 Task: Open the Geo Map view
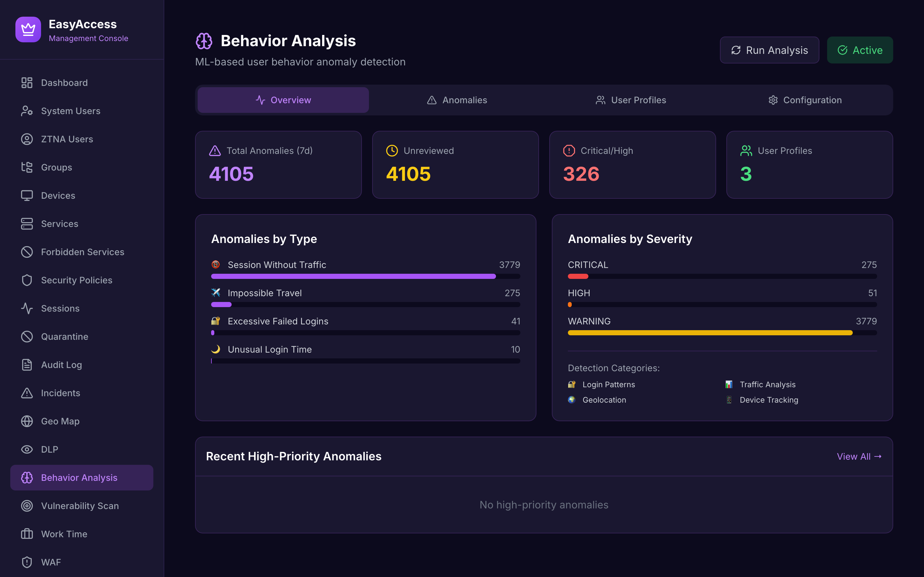click(x=60, y=421)
